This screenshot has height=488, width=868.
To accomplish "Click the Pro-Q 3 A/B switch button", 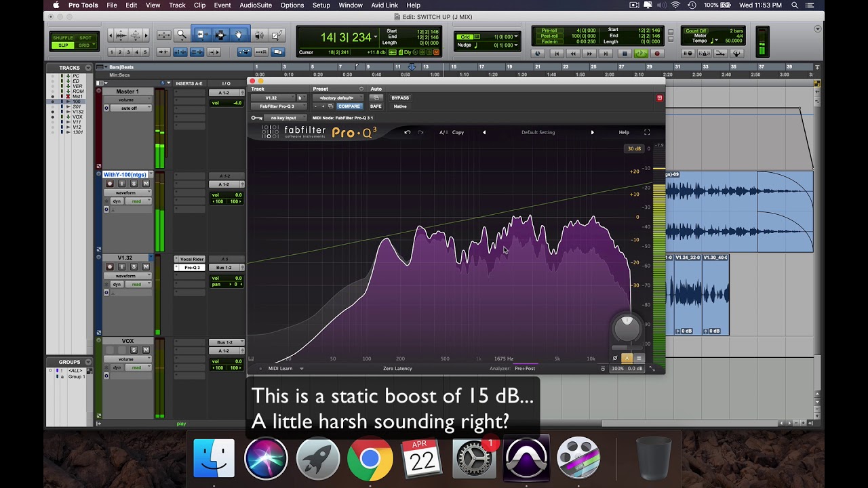I will [443, 132].
